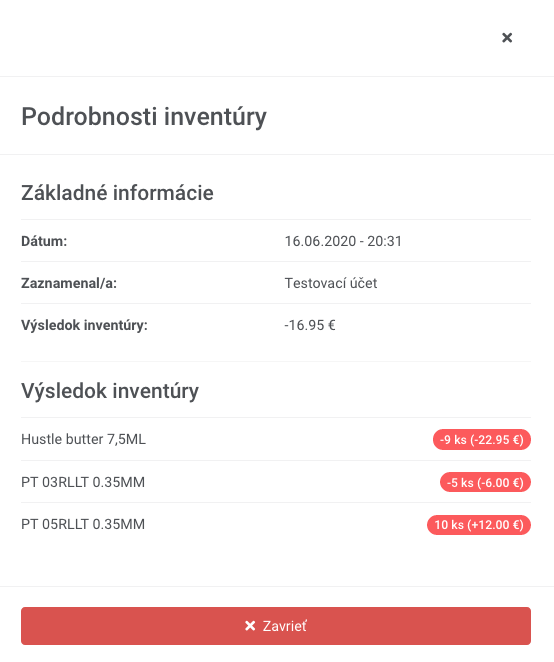Click the Testovací účet value
The height and width of the screenshot is (662, 554).
coord(331,283)
